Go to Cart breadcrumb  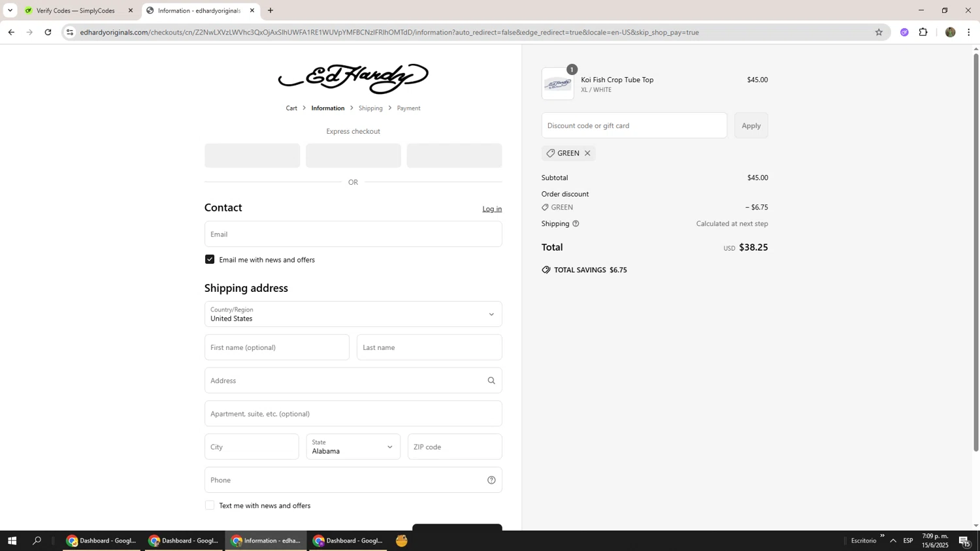pyautogui.click(x=291, y=108)
